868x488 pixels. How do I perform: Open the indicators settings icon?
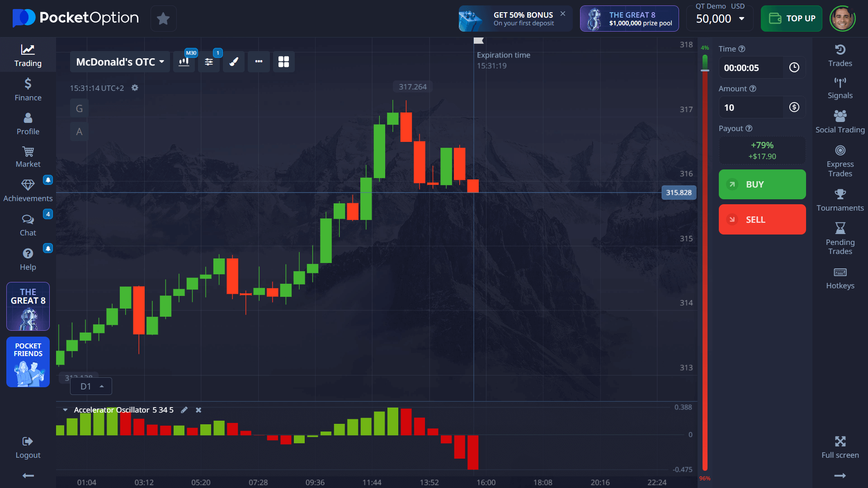(x=209, y=62)
